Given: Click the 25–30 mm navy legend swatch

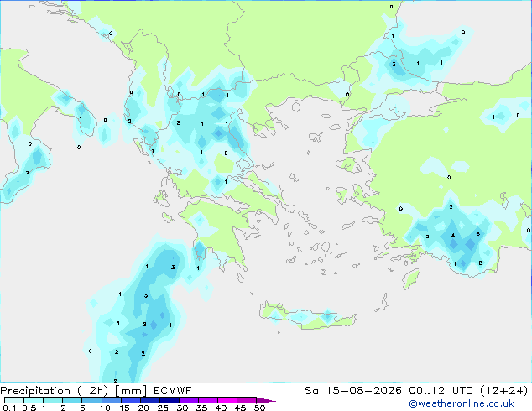Looking at the screenshot, I should 170,400.
